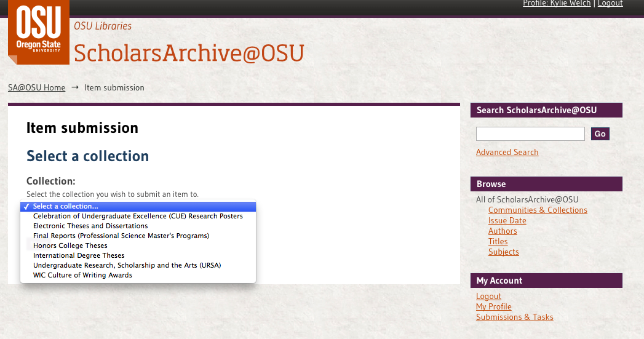Click the Go search button
Viewport: 644px width, 339px height.
click(600, 134)
